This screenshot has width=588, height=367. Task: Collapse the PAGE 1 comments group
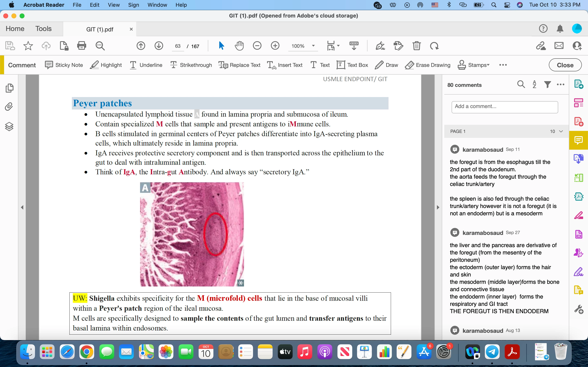pos(561,131)
